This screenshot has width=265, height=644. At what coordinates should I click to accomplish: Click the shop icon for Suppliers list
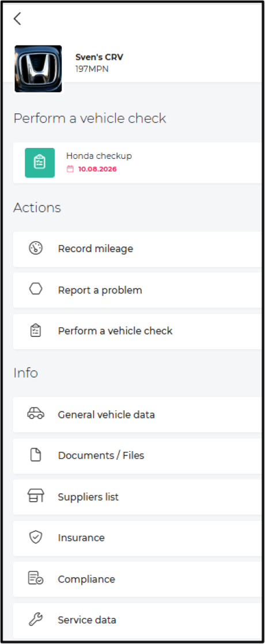point(36,496)
